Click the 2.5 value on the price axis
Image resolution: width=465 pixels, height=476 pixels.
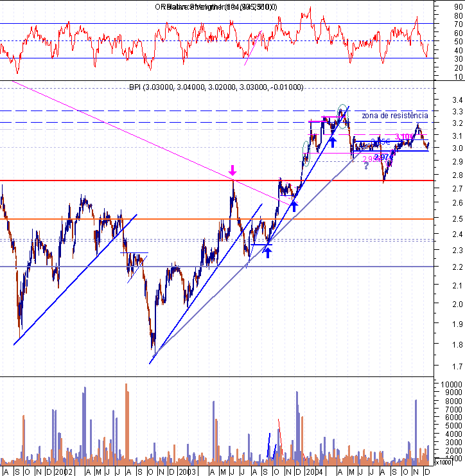[x=457, y=218]
